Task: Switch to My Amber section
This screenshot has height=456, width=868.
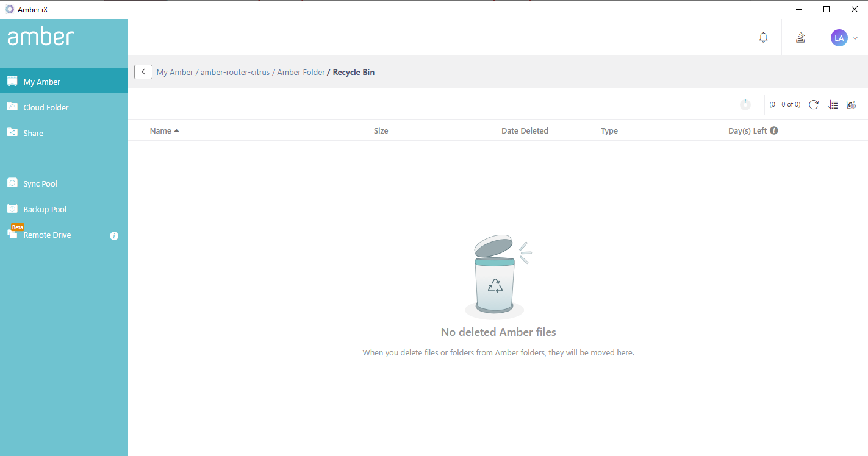Action: click(41, 80)
